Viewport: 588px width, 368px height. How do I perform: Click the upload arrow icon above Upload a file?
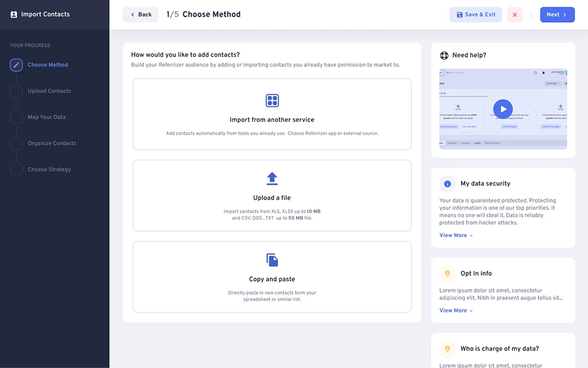point(272,179)
